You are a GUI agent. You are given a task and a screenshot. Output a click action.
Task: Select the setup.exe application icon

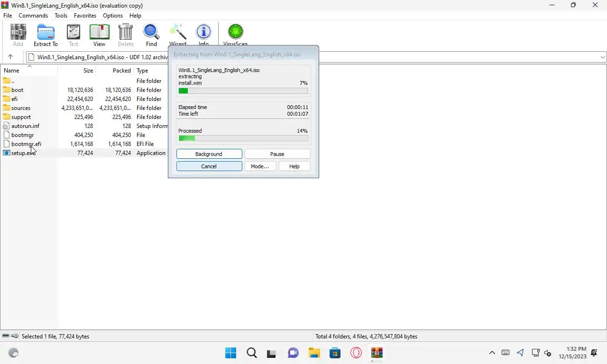(7, 153)
